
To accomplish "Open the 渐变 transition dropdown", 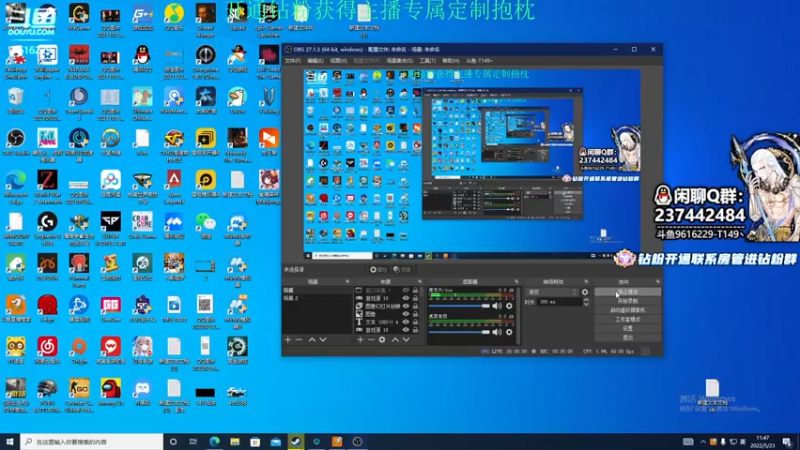I will click(x=553, y=292).
